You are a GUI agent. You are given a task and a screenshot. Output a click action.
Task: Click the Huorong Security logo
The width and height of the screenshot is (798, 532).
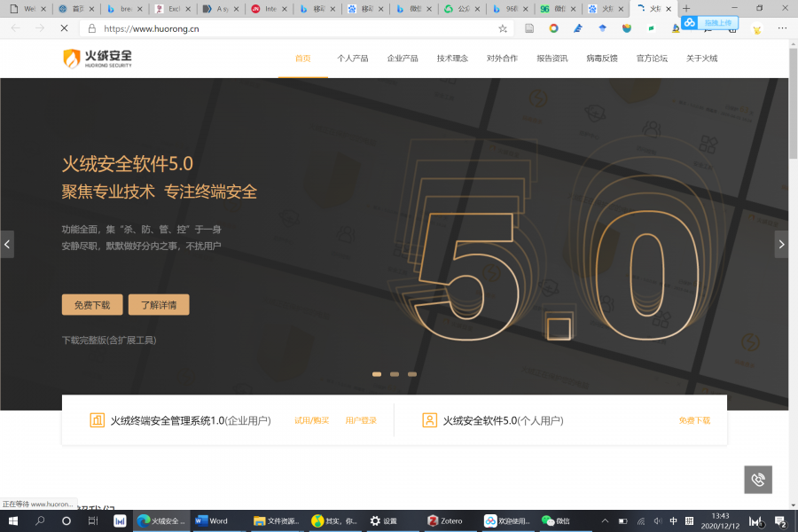98,59
